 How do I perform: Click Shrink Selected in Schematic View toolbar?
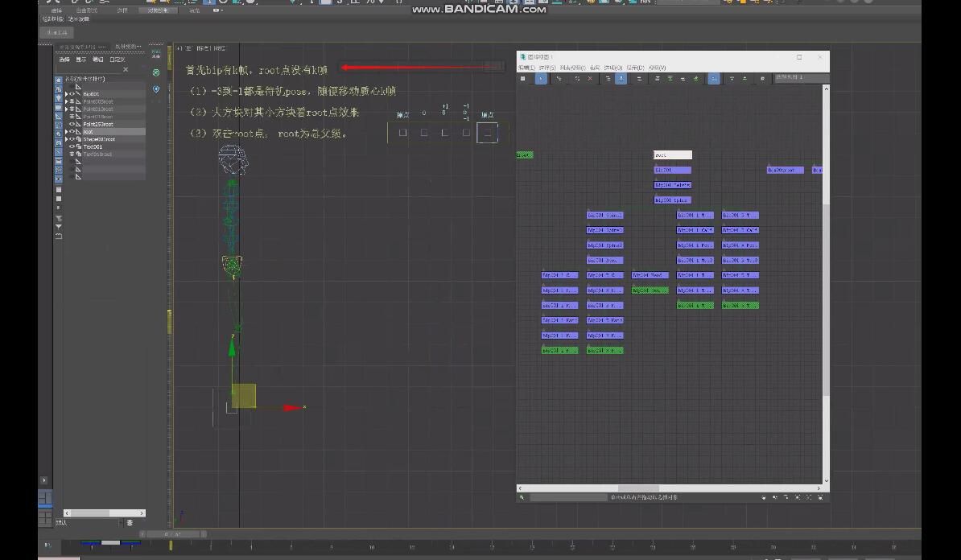(732, 78)
